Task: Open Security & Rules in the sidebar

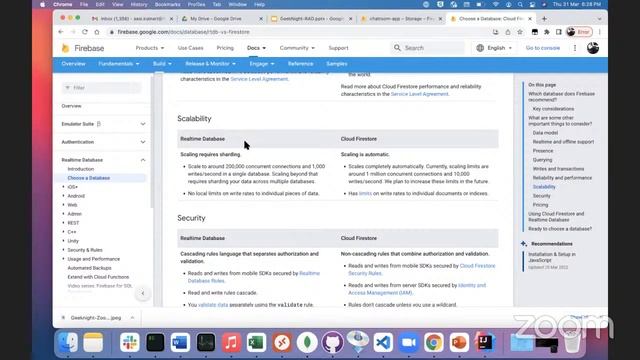Action: pyautogui.click(x=85, y=250)
